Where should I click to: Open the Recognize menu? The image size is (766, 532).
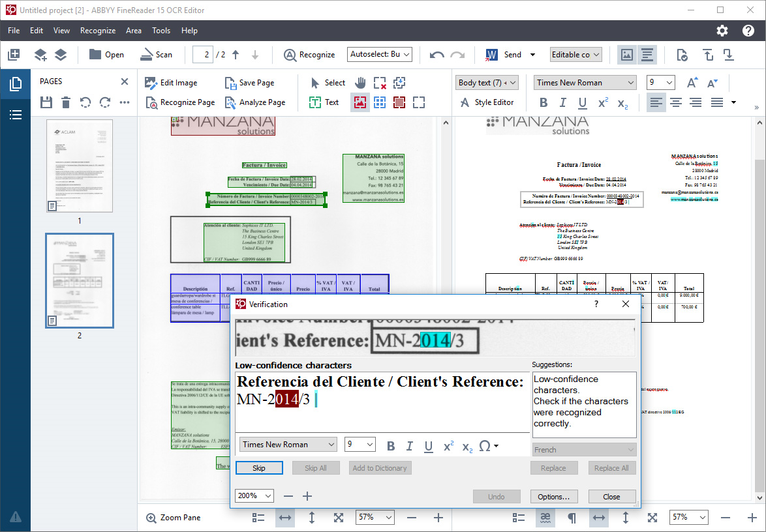point(98,31)
